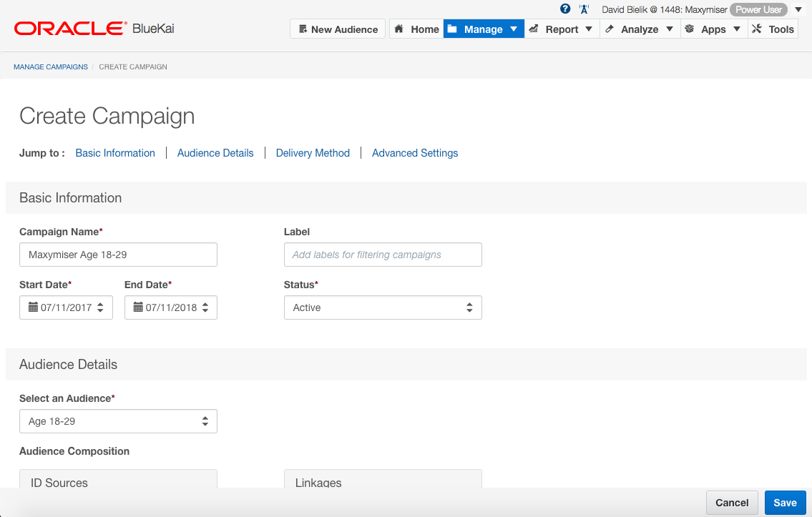Jump to Basic Information section
This screenshot has height=517, width=812.
pos(115,153)
